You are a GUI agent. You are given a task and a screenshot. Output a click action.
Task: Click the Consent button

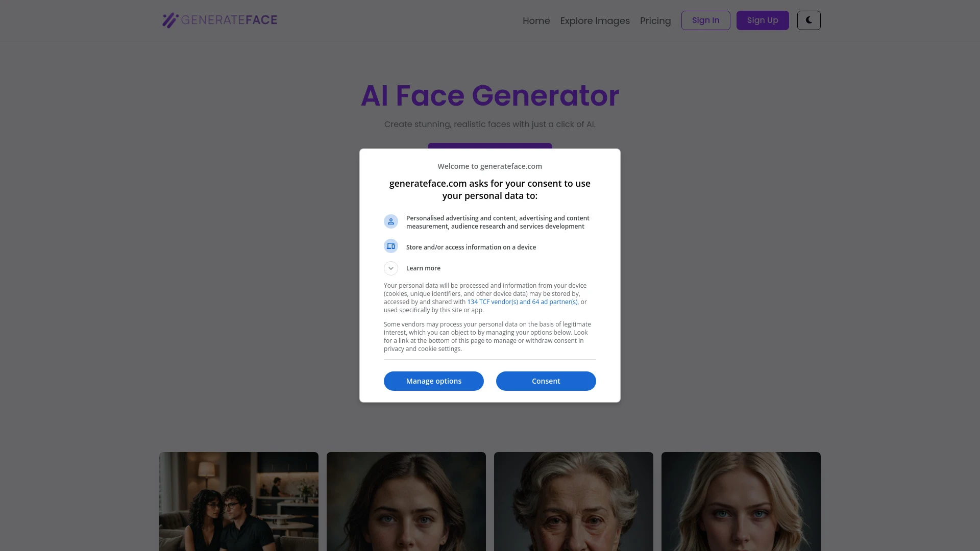click(x=546, y=381)
